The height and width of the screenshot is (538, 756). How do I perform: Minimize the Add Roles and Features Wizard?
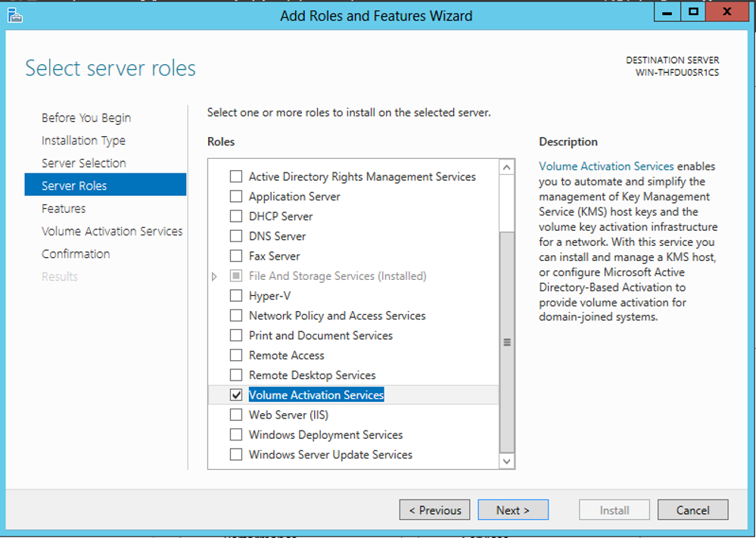coord(667,13)
